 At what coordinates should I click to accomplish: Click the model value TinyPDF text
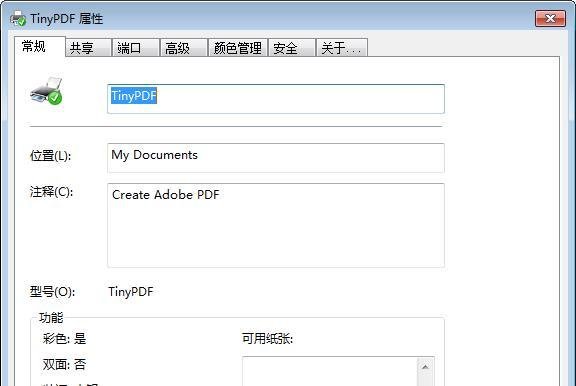131,292
